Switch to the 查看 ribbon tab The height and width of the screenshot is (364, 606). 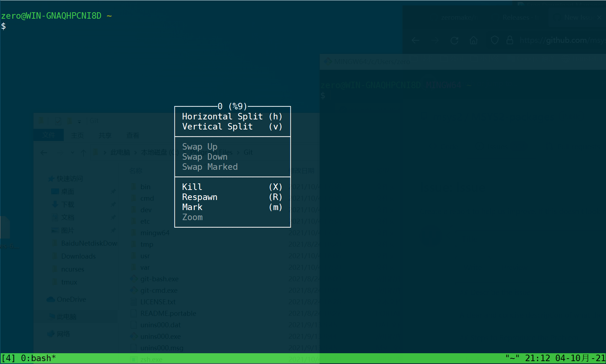[x=133, y=135]
